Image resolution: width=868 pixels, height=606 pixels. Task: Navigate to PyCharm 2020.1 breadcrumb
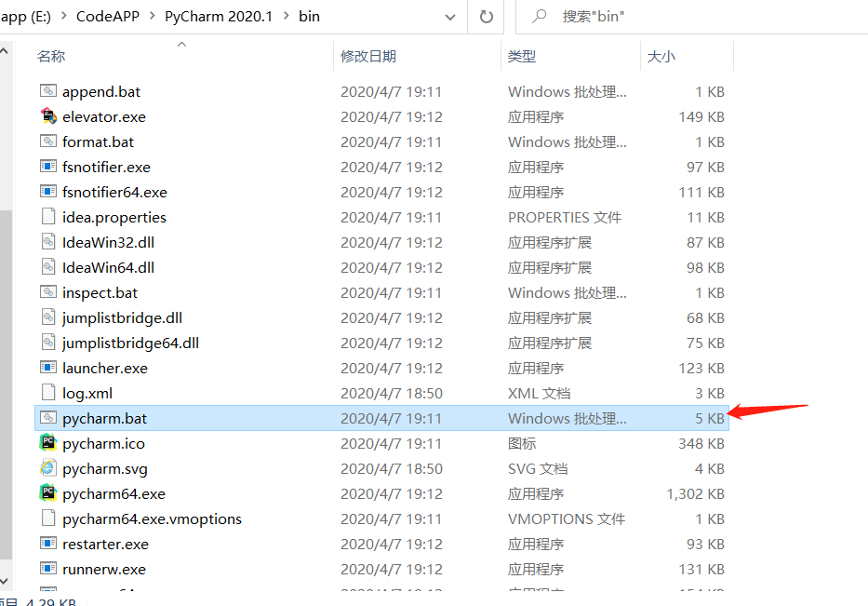[x=219, y=17]
